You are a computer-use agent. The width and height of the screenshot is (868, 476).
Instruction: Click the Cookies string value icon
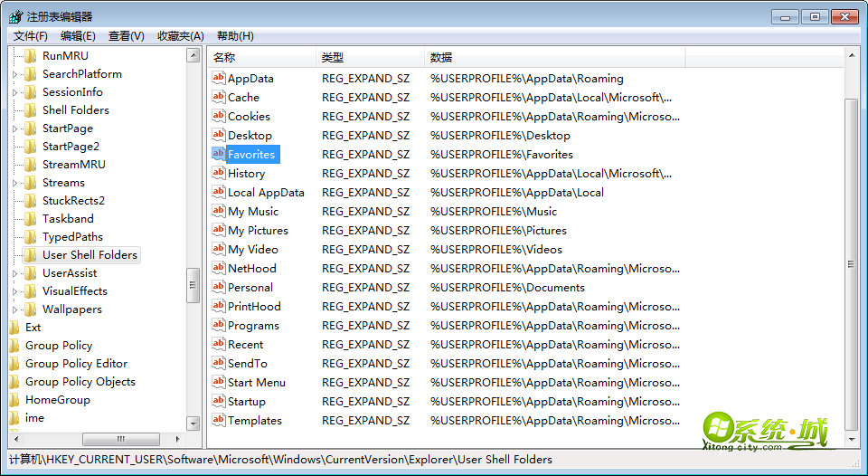point(219,116)
